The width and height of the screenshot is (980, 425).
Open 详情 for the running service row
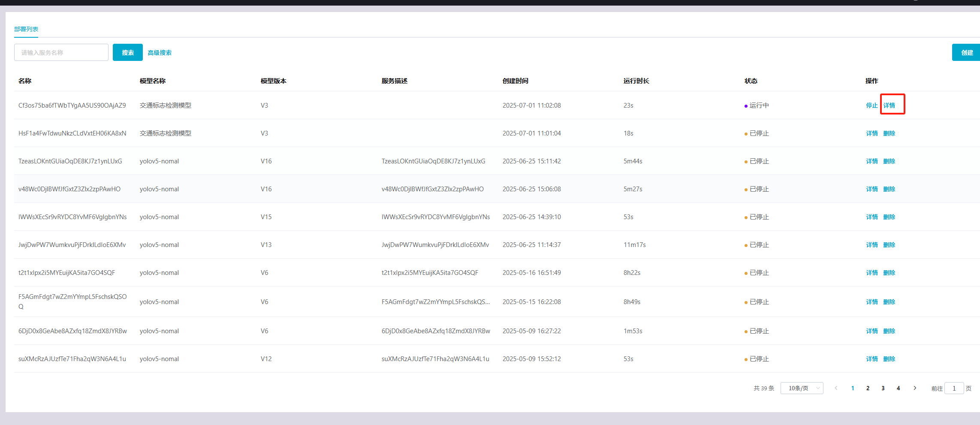point(890,105)
